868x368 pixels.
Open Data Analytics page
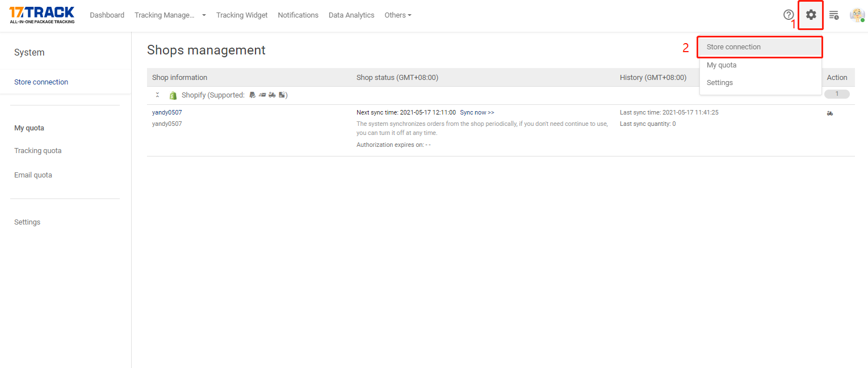[x=351, y=15]
